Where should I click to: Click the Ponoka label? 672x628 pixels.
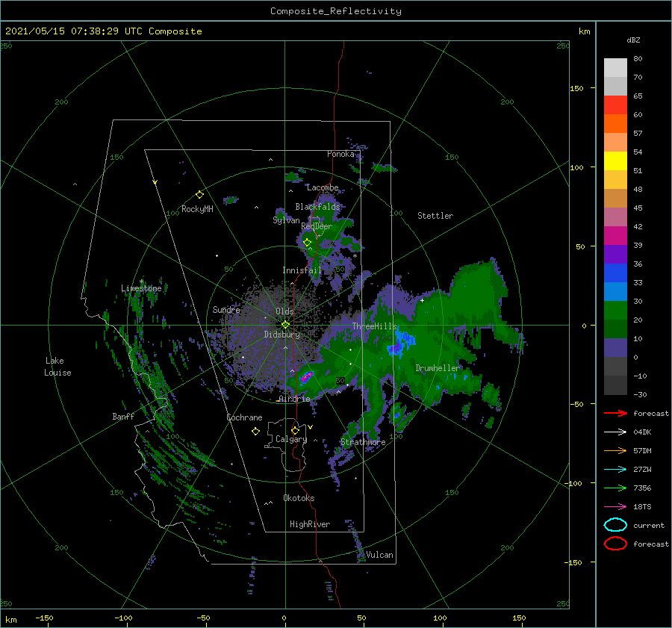[x=340, y=154]
